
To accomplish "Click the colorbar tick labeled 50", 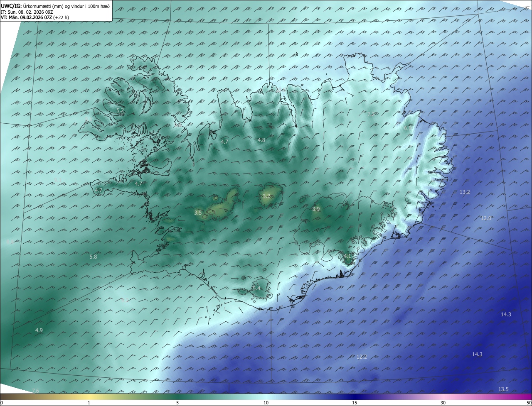I will tap(529, 403).
